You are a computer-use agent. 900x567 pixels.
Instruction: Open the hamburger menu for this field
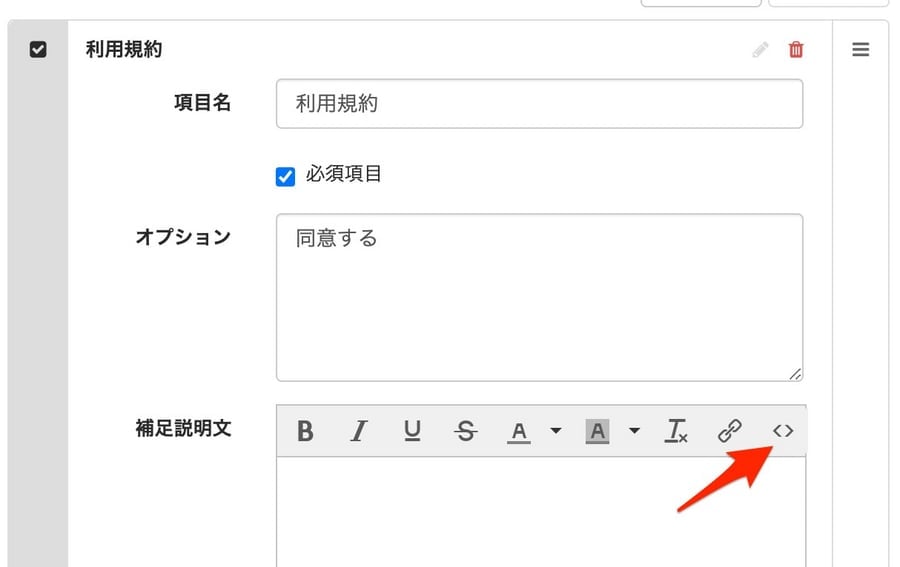pos(860,50)
